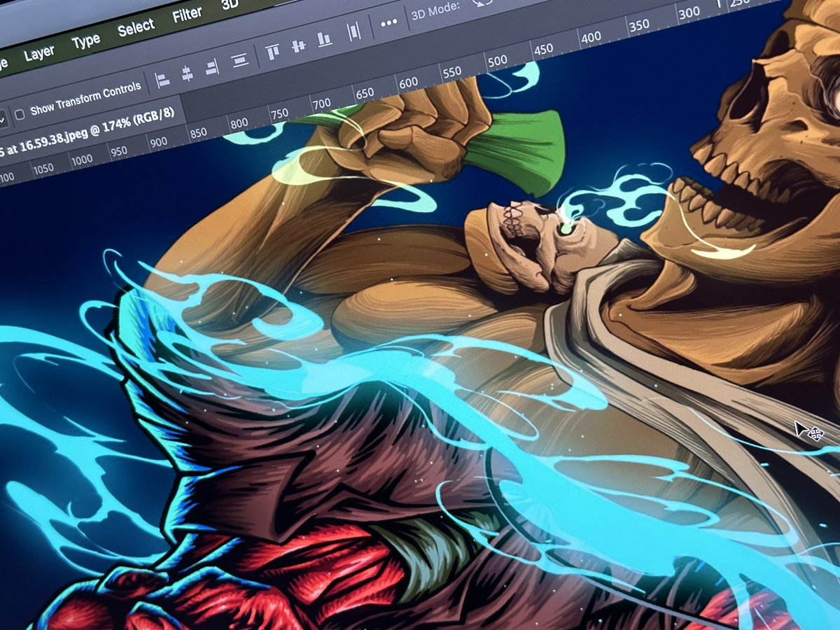
Task: Open the 3D menu
Action: click(x=230, y=5)
